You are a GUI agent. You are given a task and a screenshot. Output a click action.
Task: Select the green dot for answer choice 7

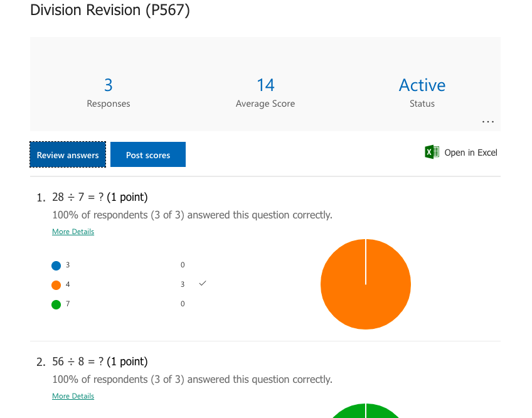tap(56, 304)
